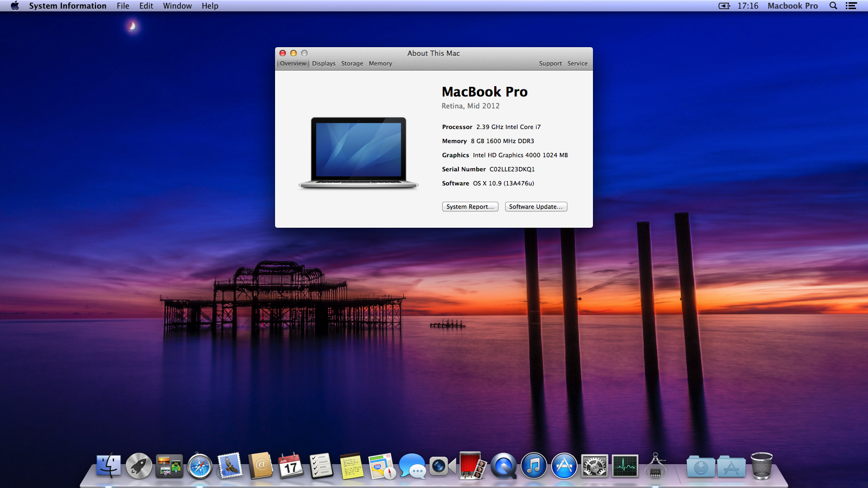
Task: Open the Help menu
Action: tap(210, 6)
